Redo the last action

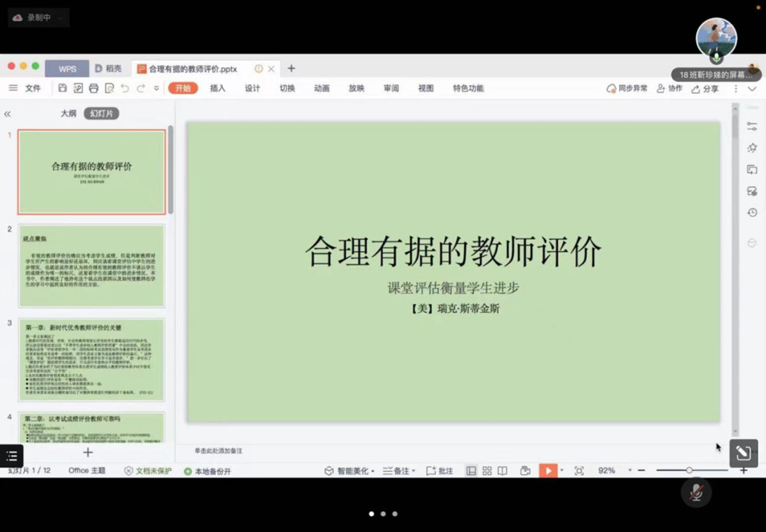pyautogui.click(x=141, y=88)
